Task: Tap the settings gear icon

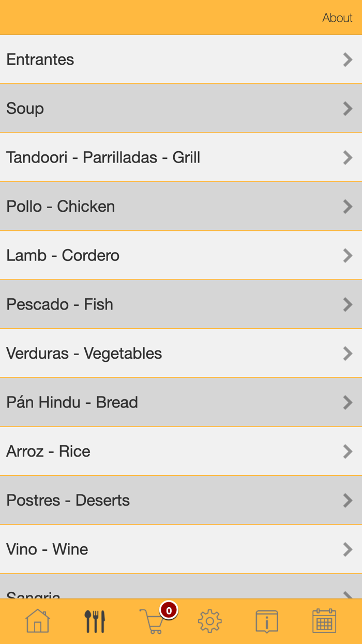Action: [x=209, y=621]
